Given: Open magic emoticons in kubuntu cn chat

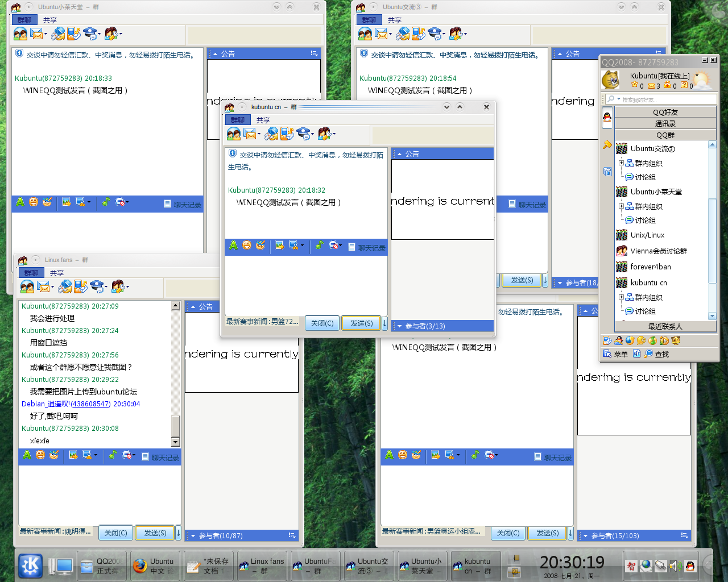Looking at the screenshot, I should pos(260,246).
